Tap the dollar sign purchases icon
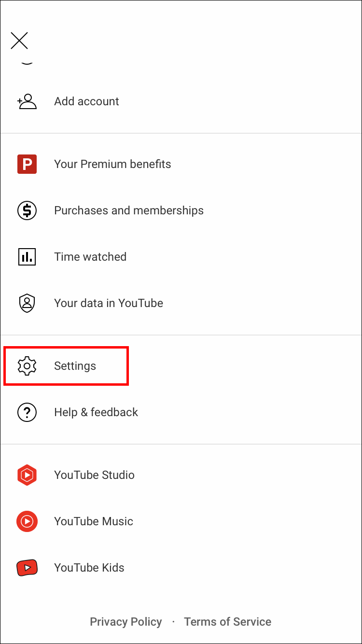Image resolution: width=362 pixels, height=644 pixels. (27, 210)
